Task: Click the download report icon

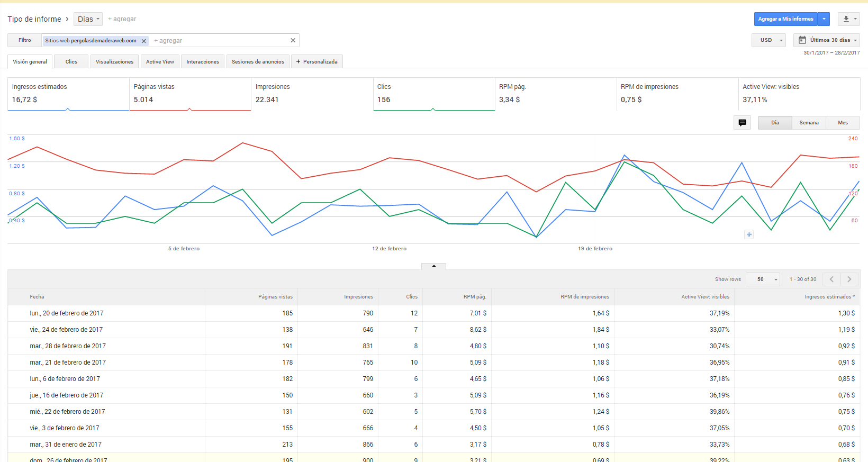Action: pos(848,19)
